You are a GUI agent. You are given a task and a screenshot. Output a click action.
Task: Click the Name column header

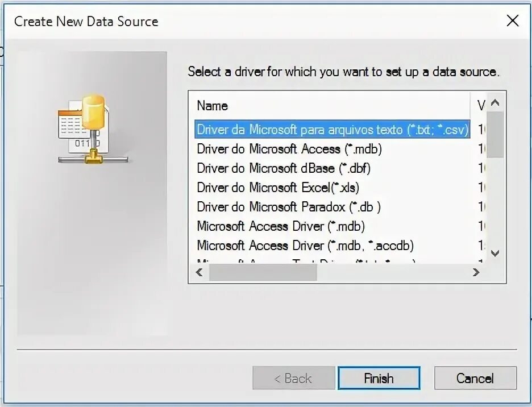(x=213, y=106)
